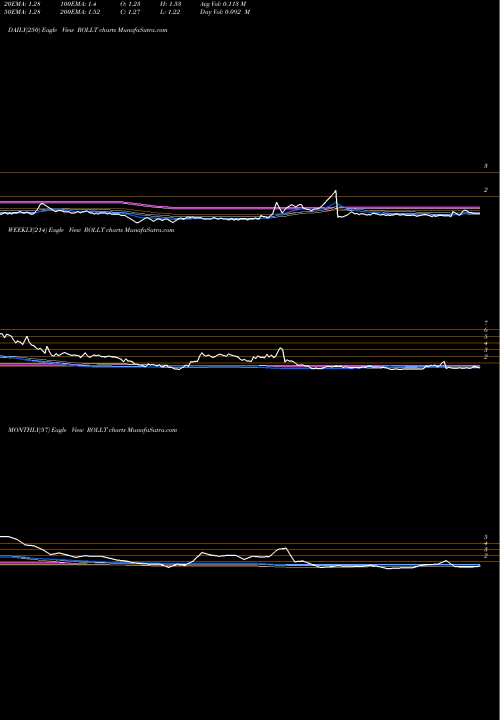The image size is (500, 720).
Task: Click the monthly chart mid-range price peak
Action: pyautogui.click(x=285, y=548)
